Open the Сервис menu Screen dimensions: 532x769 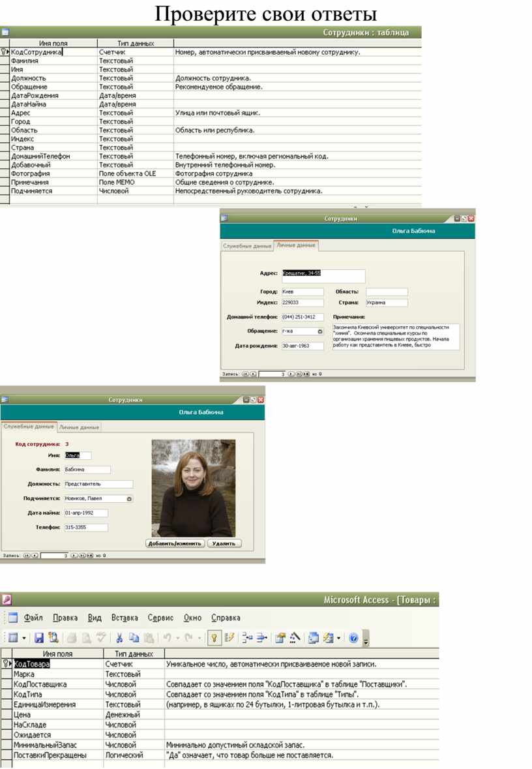click(160, 618)
